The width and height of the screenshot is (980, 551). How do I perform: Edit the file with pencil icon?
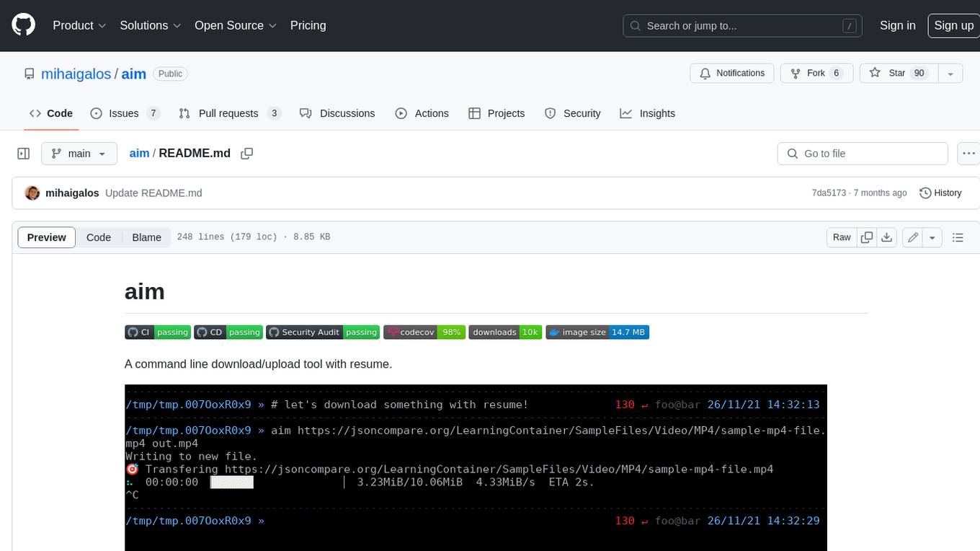click(x=913, y=237)
